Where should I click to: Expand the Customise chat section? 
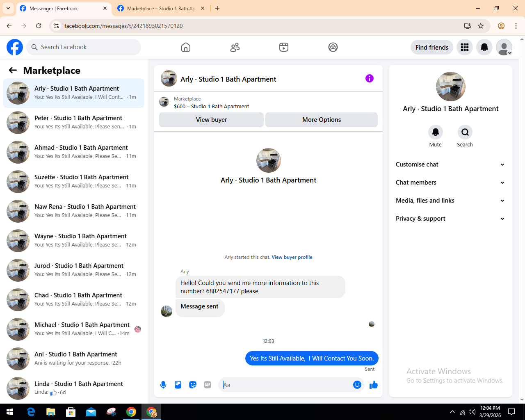(451, 164)
